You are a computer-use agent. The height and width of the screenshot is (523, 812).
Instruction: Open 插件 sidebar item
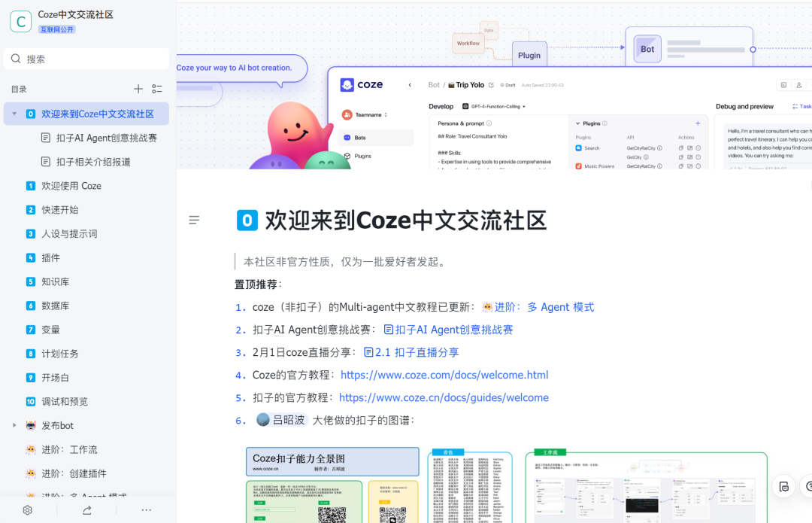pos(51,257)
